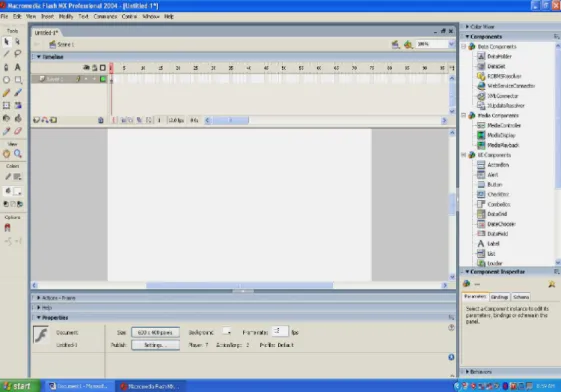This screenshot has height=392, width=561.
Task: Open the Modify menu
Action: (x=66, y=16)
